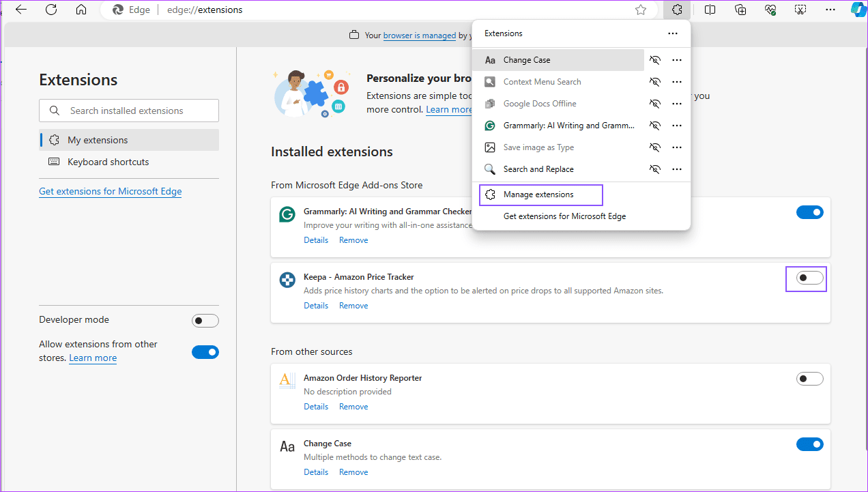Screen dimensions: 868x492
Task: Disable the Grammarly extension toggle
Action: tap(809, 212)
